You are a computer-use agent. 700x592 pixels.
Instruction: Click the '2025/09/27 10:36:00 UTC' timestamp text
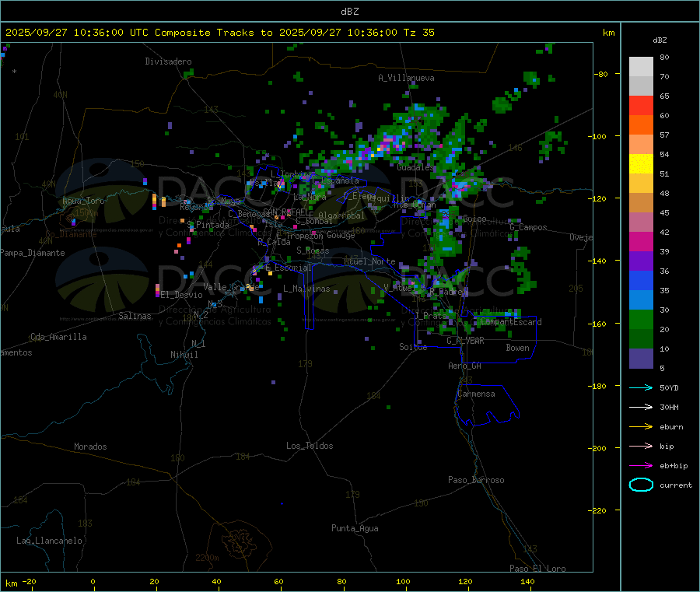pyautogui.click(x=77, y=33)
